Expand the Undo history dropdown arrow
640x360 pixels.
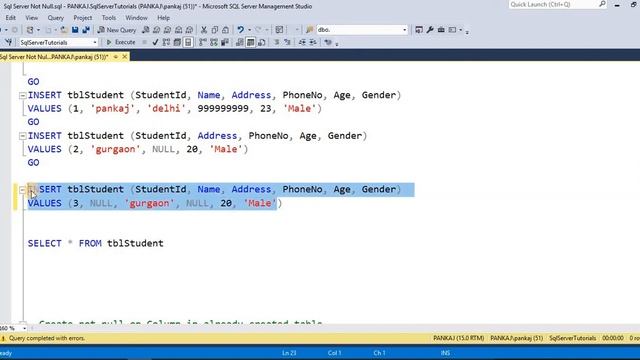tap(249, 30)
